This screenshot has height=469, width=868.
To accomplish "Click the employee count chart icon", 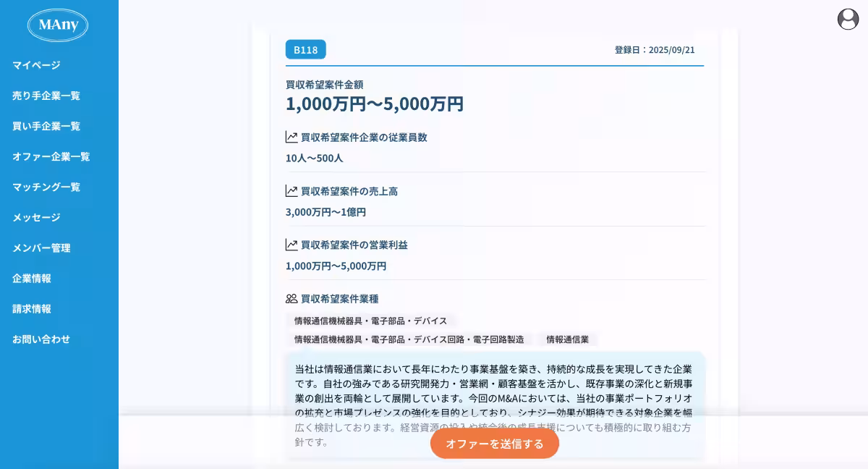I will pos(292,137).
